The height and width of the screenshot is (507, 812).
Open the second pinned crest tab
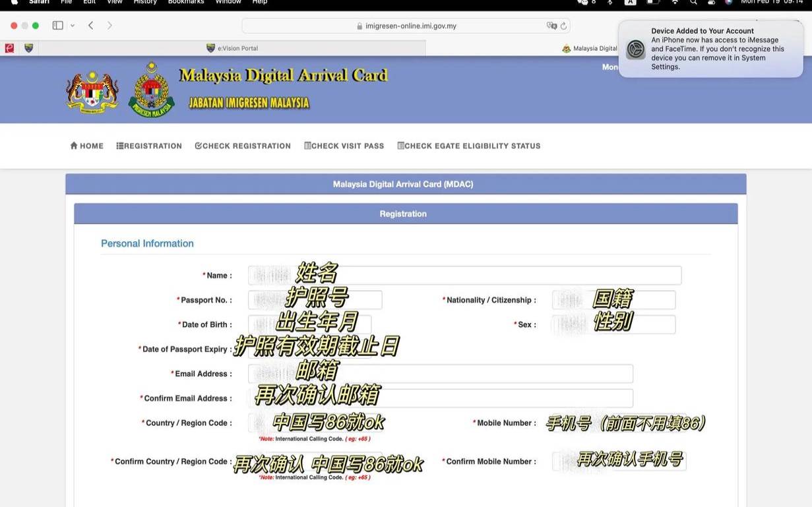28,48
